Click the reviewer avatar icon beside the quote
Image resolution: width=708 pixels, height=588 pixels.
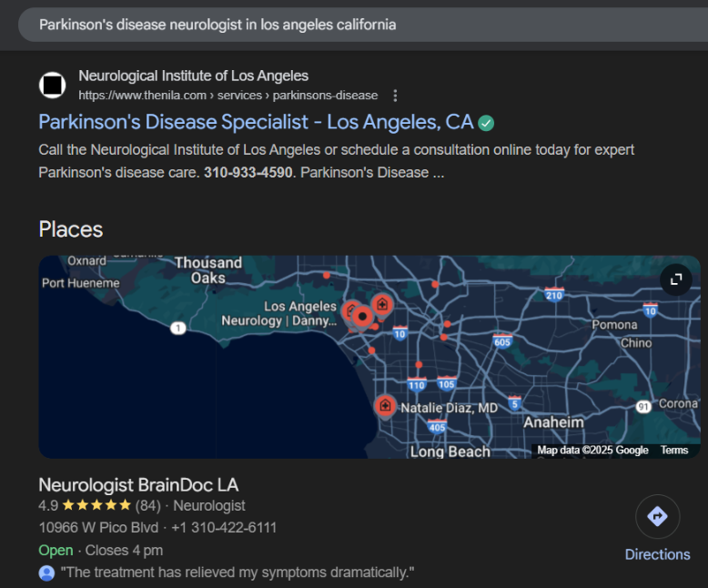coord(46,573)
